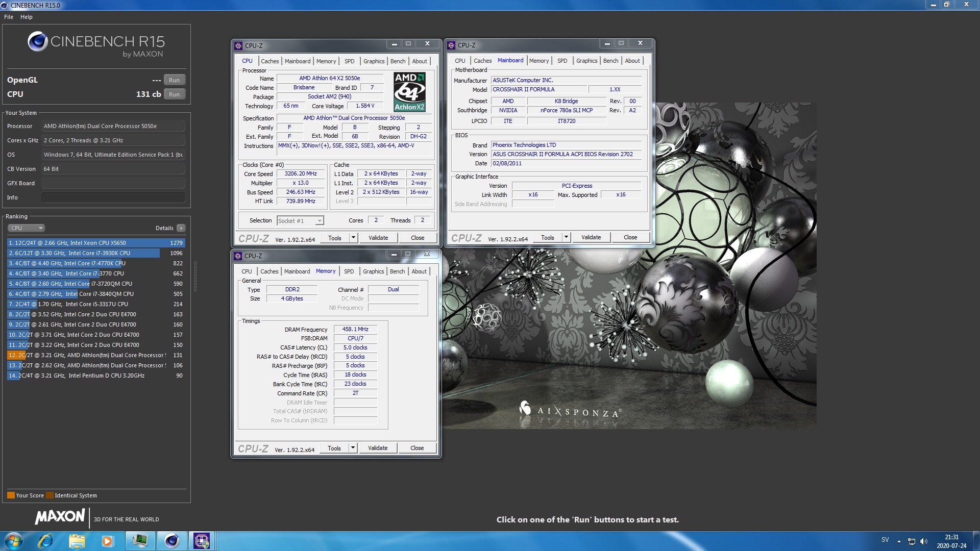Select your score row at 3.21 GHz

[96, 355]
